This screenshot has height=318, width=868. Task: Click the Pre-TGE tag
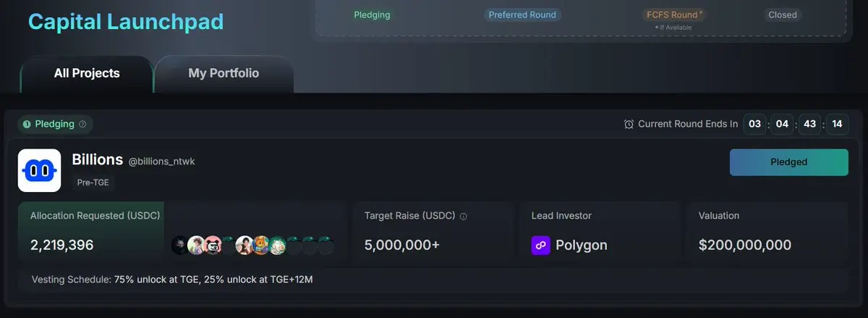click(93, 183)
